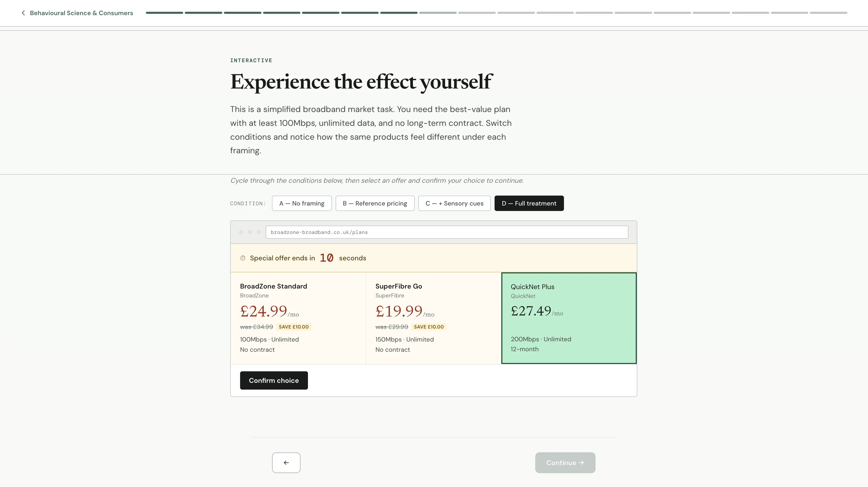Select the D — Full treatment condition
Viewport: 868px width, 487px height.
click(529, 203)
